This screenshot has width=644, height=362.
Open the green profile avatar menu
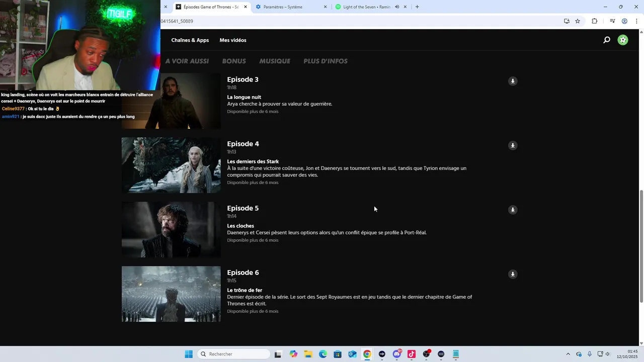pyautogui.click(x=623, y=40)
